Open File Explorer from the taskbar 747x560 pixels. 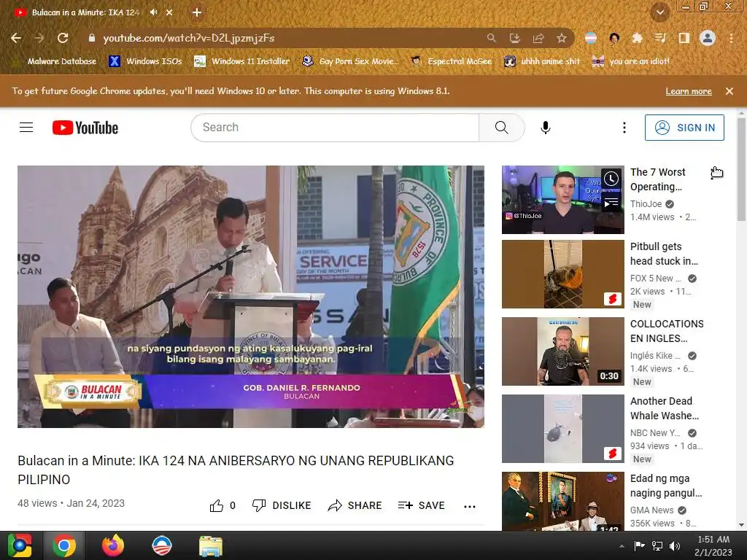point(211,545)
